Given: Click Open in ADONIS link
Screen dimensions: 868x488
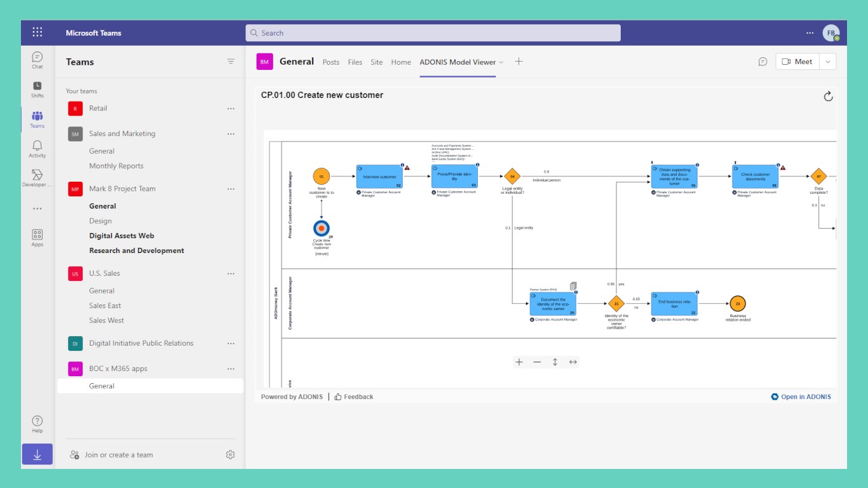Looking at the screenshot, I should pyautogui.click(x=801, y=396).
